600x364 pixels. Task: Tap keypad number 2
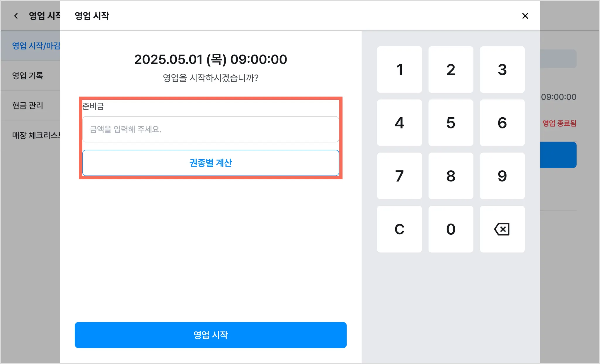(x=451, y=70)
